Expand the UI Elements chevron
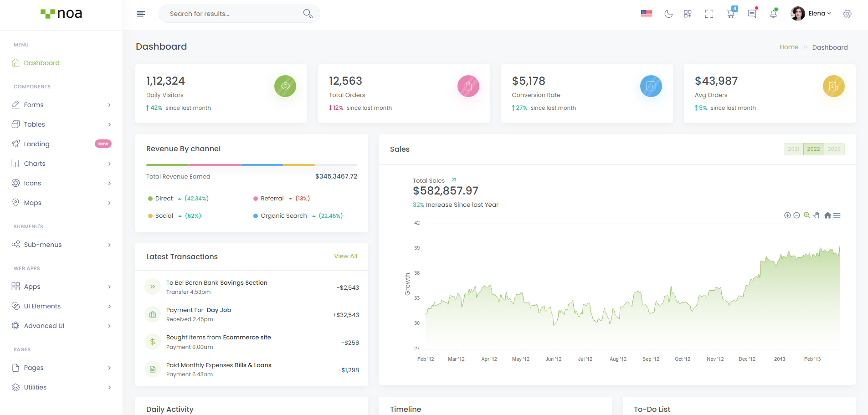This screenshot has width=868, height=415. (109, 306)
